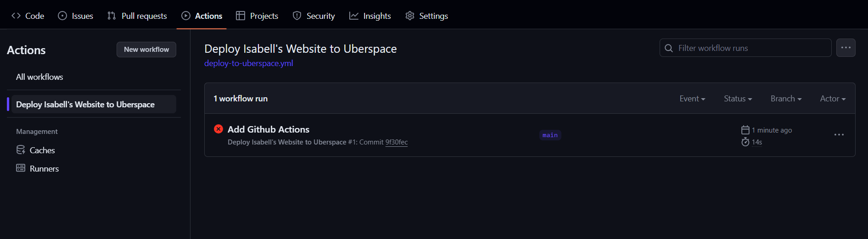Screen dimensions: 868x239
Task: Click the Runners server icon
Action: (21, 168)
